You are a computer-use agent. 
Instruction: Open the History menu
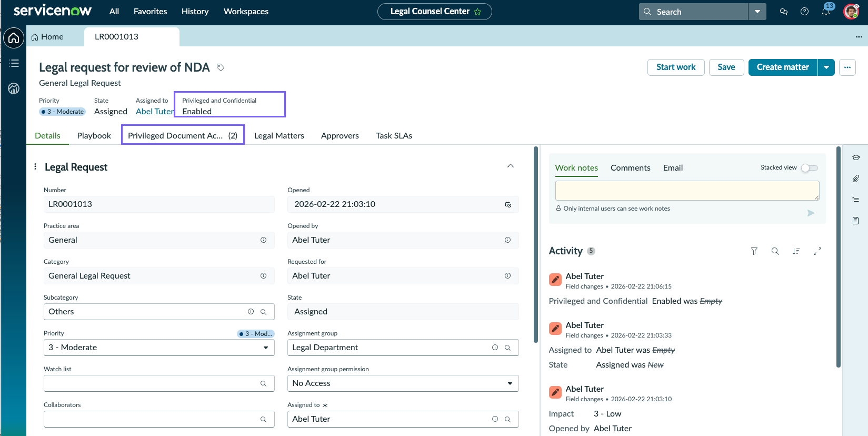point(195,12)
